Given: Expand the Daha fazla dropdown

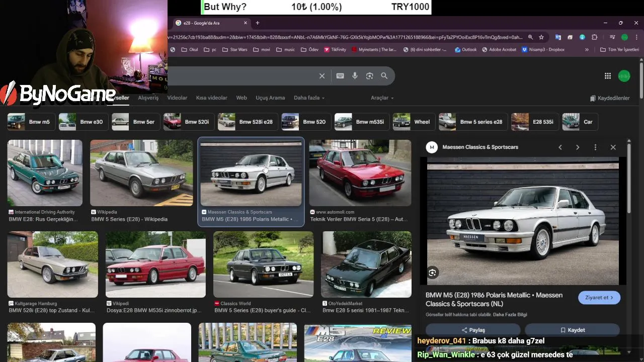Looking at the screenshot, I should 309,98.
